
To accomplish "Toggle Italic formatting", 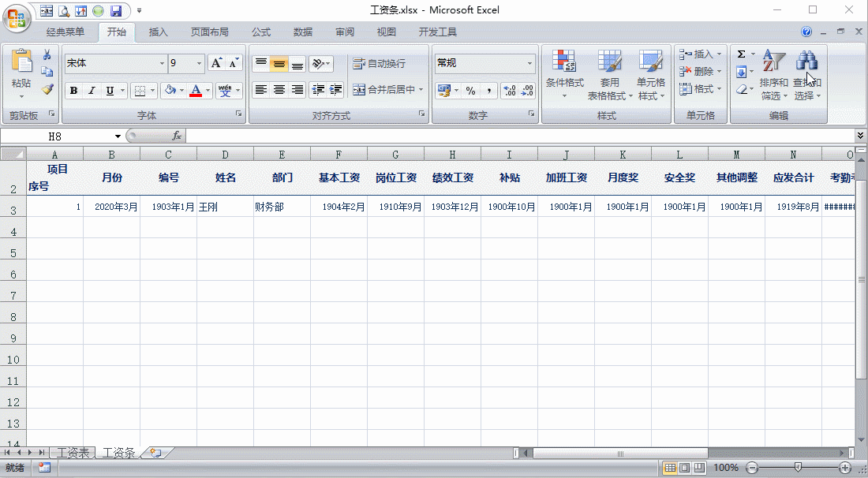I will click(x=92, y=91).
